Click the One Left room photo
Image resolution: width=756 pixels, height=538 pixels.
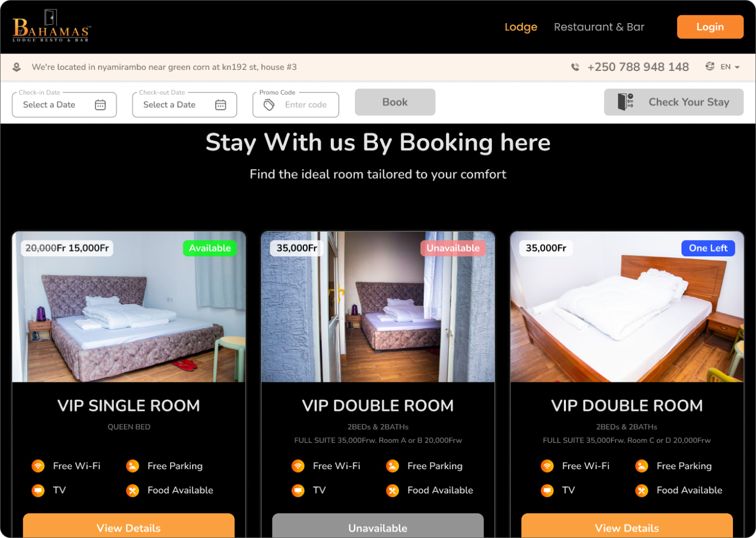point(627,307)
